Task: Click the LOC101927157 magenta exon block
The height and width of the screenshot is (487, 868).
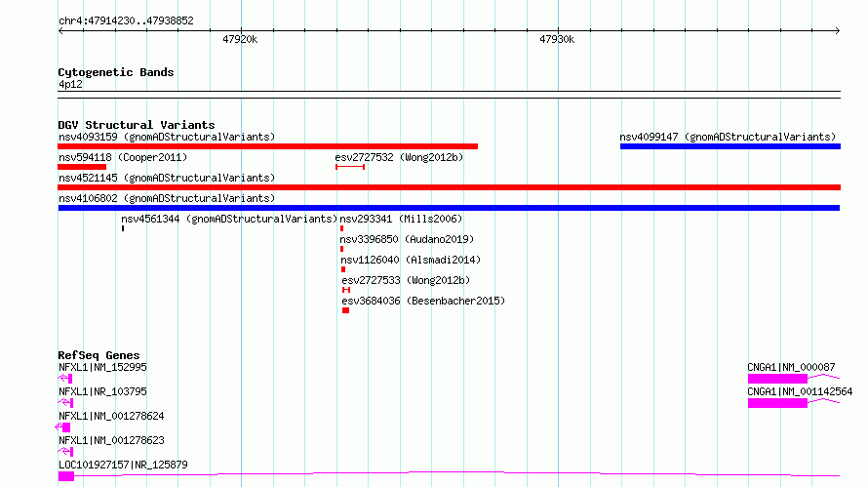Action: click(x=66, y=476)
